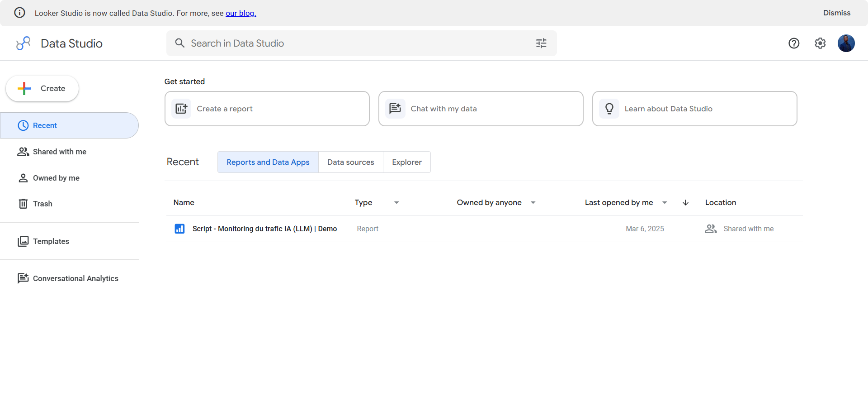Click the Data Studio logo icon
The image size is (868, 406).
(x=23, y=43)
